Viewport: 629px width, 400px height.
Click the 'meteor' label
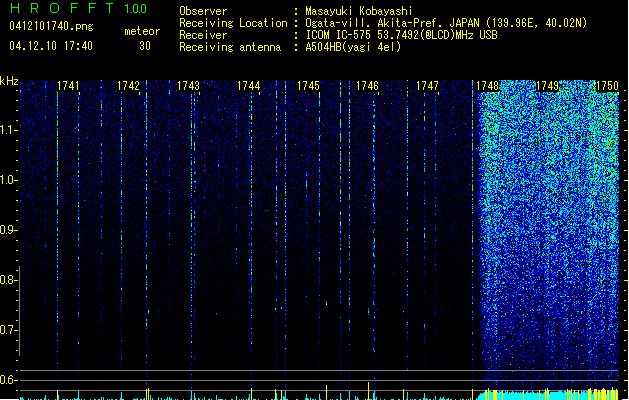coord(142,31)
